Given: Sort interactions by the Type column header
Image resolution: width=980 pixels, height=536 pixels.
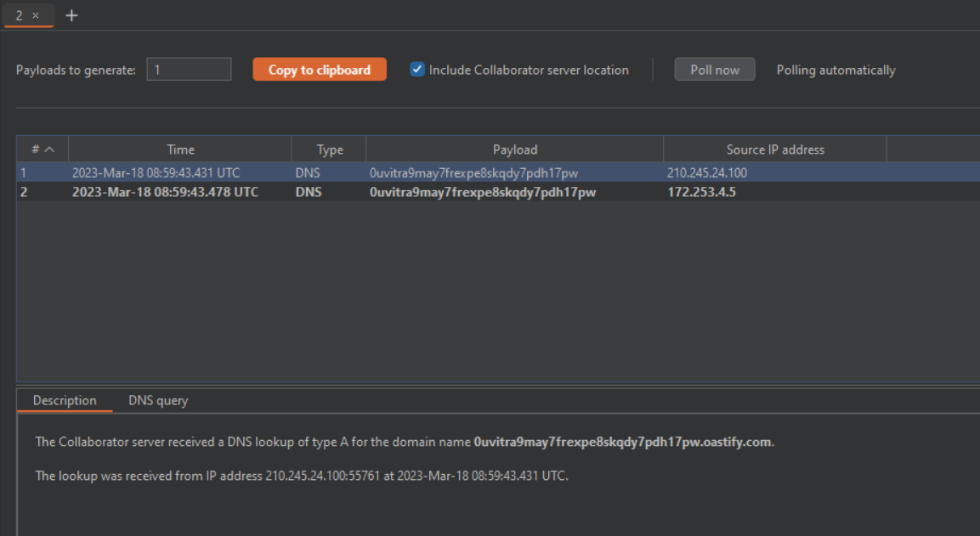Looking at the screenshot, I should (x=329, y=149).
